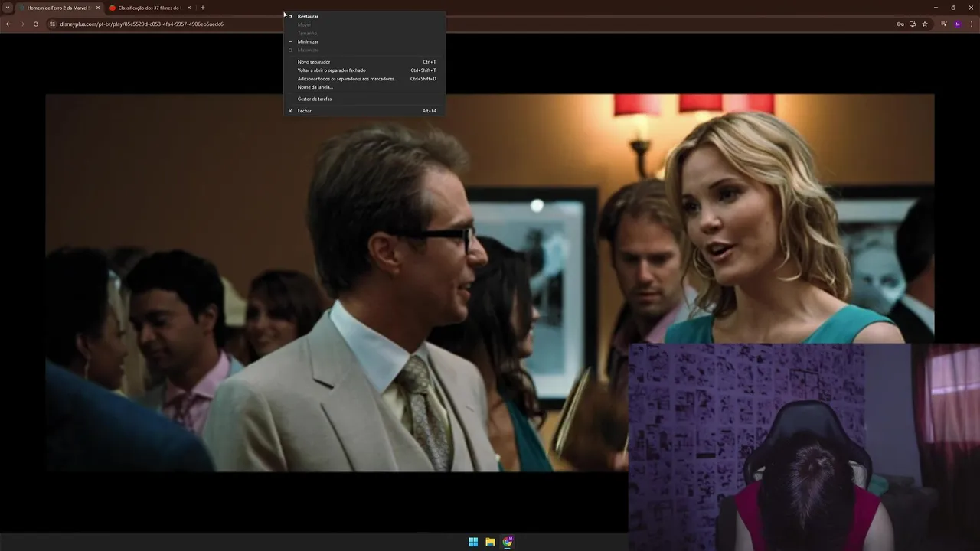980x551 pixels.
Task: Minimize the Chrome window
Action: [x=936, y=8]
